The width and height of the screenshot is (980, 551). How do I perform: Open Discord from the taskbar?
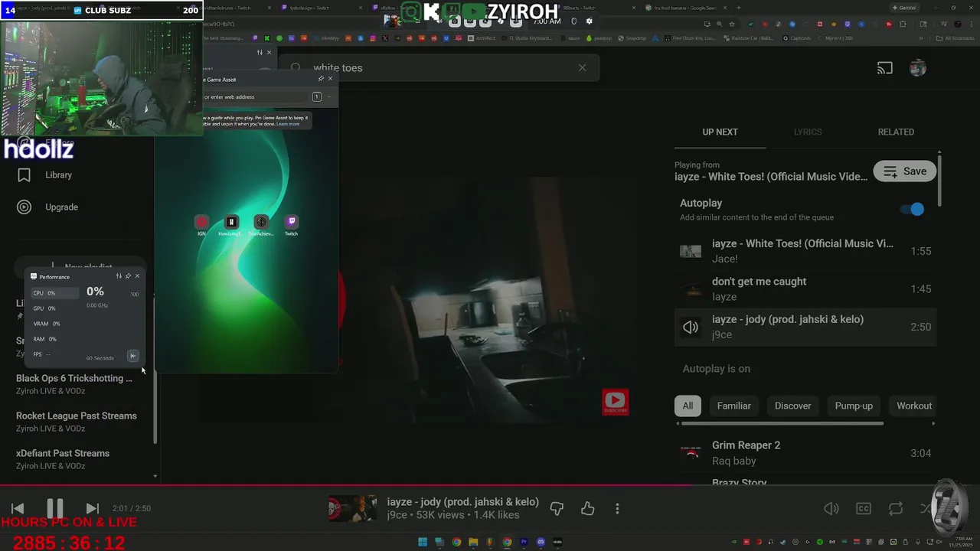[x=541, y=542]
